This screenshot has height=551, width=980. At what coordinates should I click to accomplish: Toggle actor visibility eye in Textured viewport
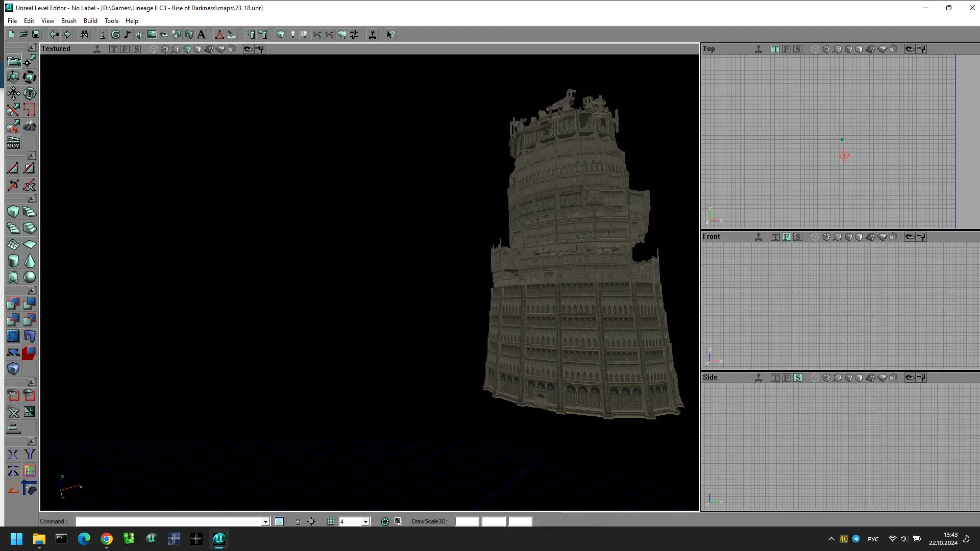(x=249, y=49)
